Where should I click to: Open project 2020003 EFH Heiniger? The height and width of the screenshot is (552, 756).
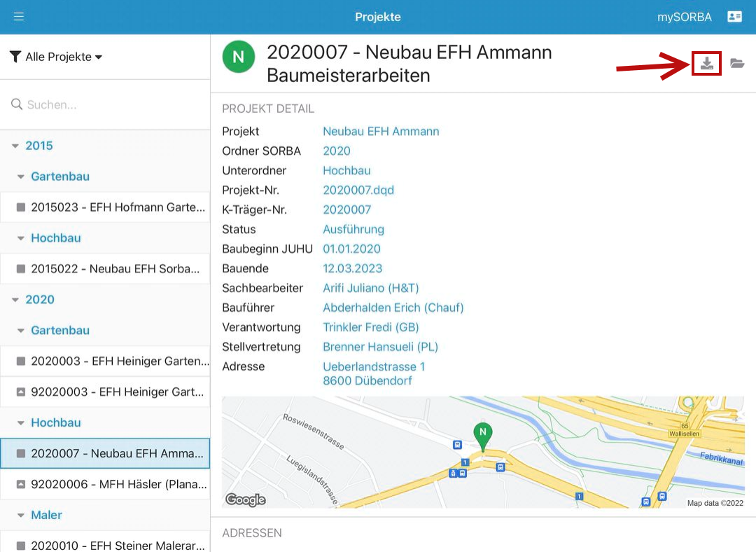tap(112, 361)
